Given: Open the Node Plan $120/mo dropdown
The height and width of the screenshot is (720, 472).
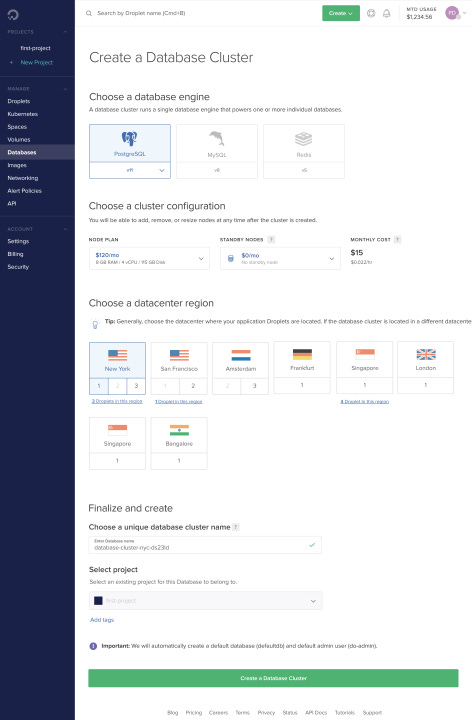Looking at the screenshot, I should tap(149, 259).
